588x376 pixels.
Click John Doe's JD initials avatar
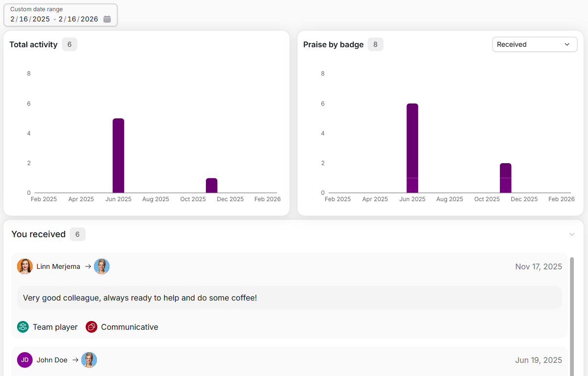pos(25,360)
